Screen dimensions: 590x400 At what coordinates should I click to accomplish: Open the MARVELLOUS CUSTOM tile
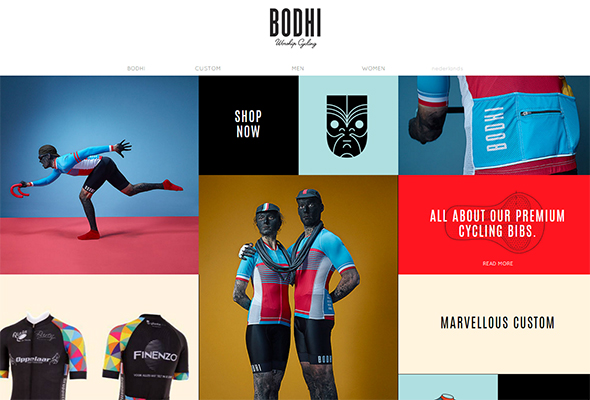[494, 324]
